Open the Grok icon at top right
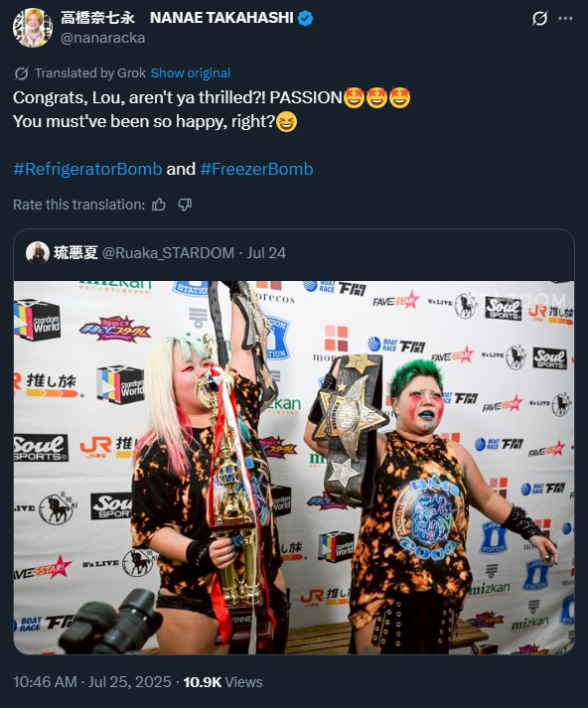588x708 pixels. [x=539, y=19]
